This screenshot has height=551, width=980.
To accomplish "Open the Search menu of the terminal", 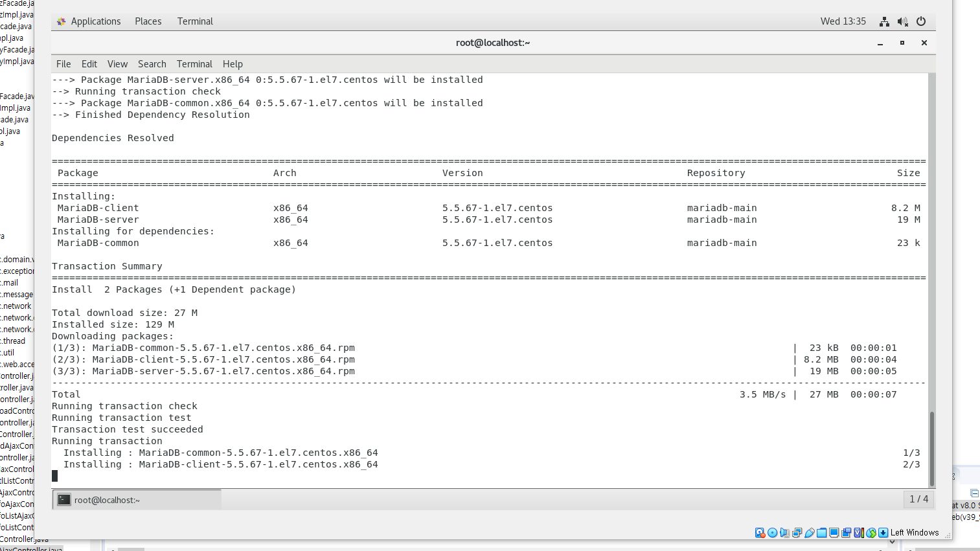I will point(152,64).
